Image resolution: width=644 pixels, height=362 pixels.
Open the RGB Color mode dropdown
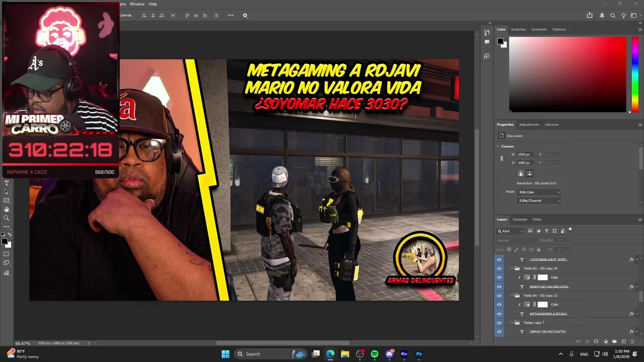pos(539,192)
